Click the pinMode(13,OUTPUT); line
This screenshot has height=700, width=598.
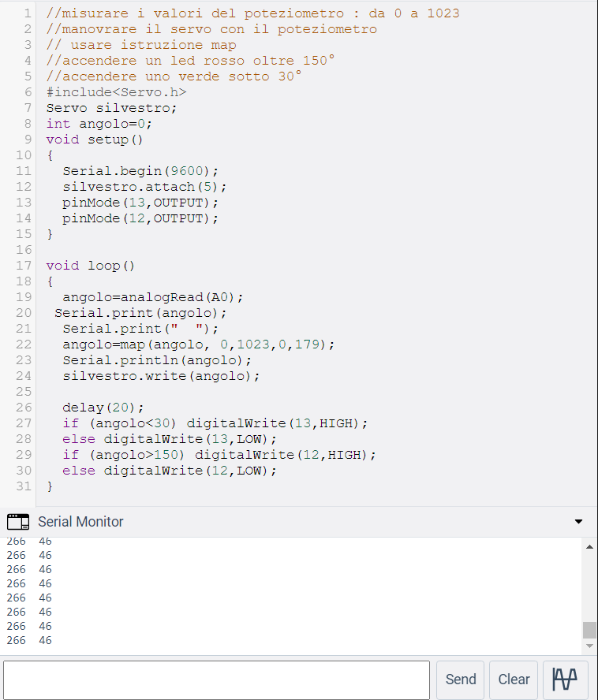tap(140, 203)
